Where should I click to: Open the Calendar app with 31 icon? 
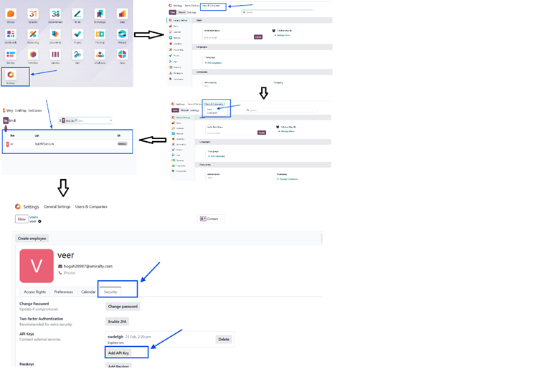point(33,14)
